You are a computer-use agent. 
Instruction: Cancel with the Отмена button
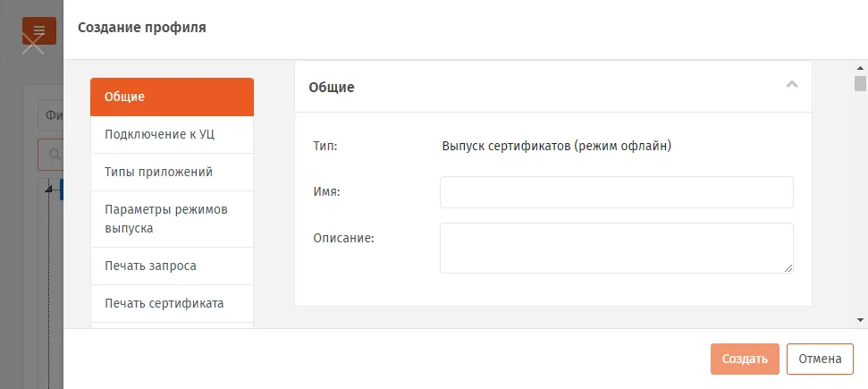(820, 359)
